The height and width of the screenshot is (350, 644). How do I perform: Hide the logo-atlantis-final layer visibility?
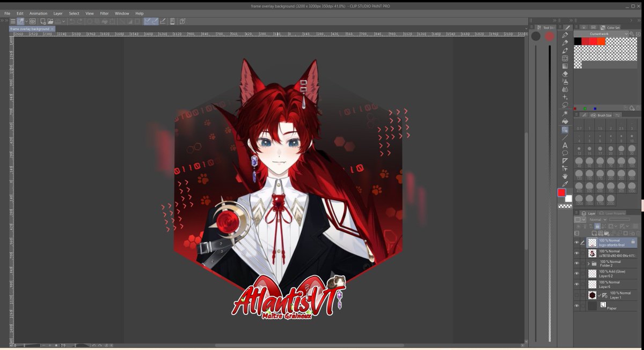pos(577,242)
